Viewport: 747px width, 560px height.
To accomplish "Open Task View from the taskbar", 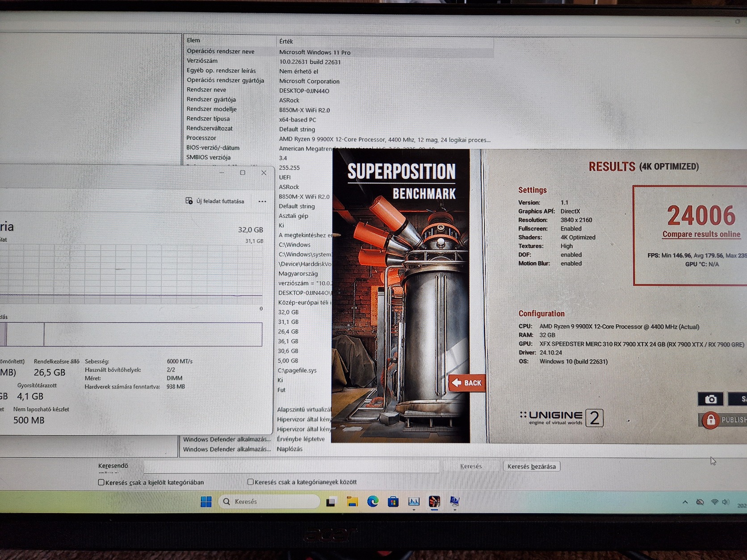I will pos(331,502).
